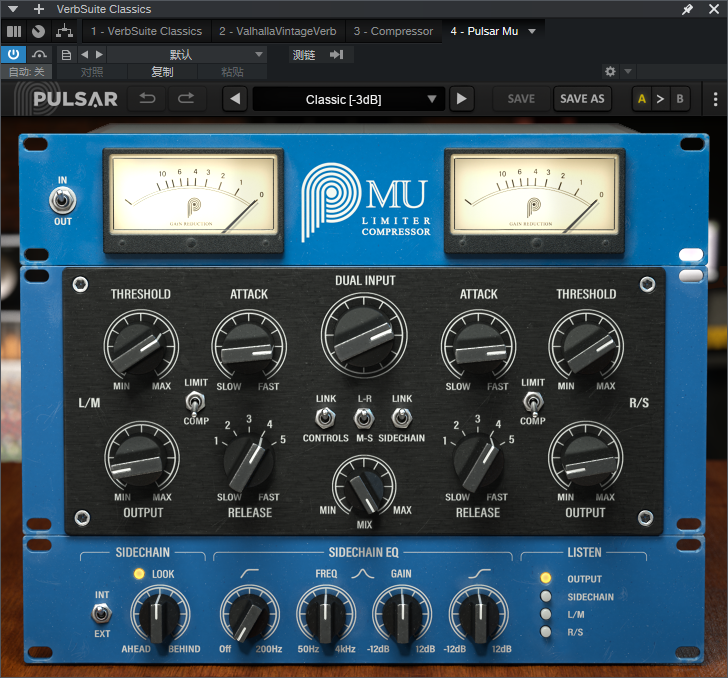Toggle the LOOK lookahead LED
This screenshot has height=678, width=728.
click(139, 574)
